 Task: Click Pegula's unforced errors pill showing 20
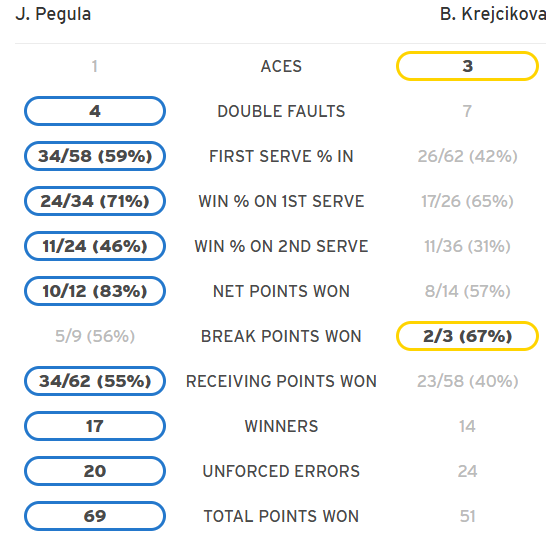(x=95, y=471)
